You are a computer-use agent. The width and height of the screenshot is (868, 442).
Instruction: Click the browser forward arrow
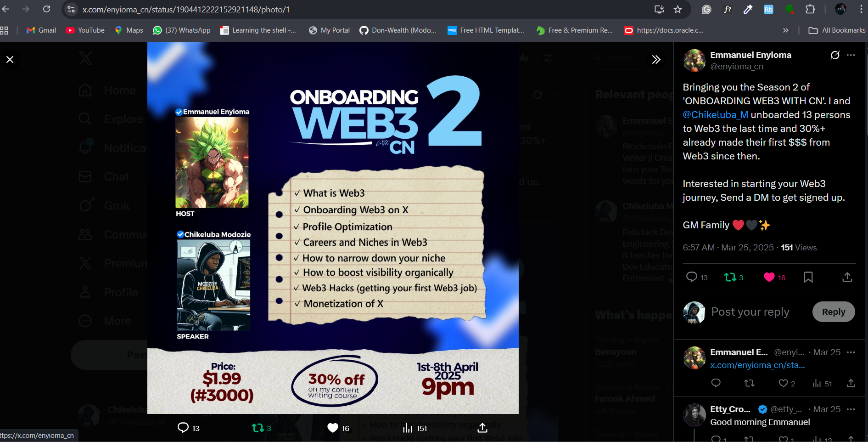(x=26, y=9)
